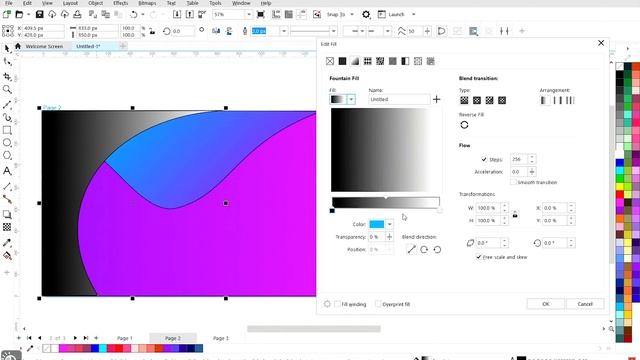This screenshot has height=360, width=640.
Task: Click the Save icon in toolbar
Action: click(40, 14)
